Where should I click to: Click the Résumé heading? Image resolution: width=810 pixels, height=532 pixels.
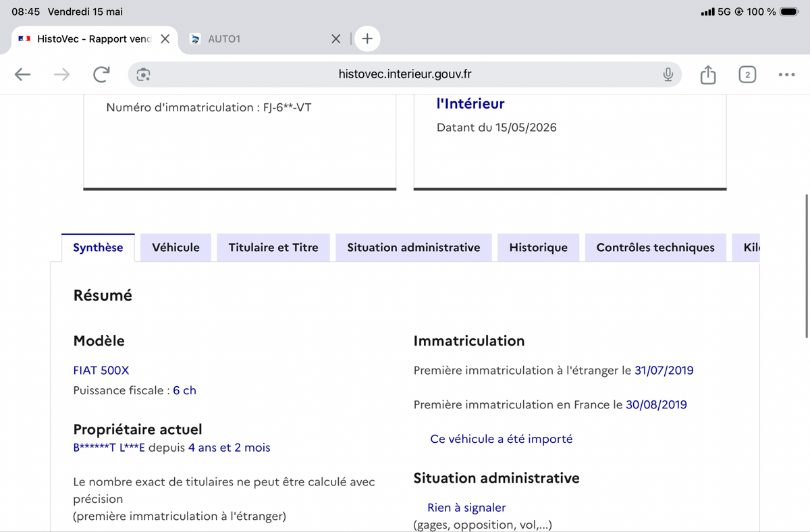103,296
